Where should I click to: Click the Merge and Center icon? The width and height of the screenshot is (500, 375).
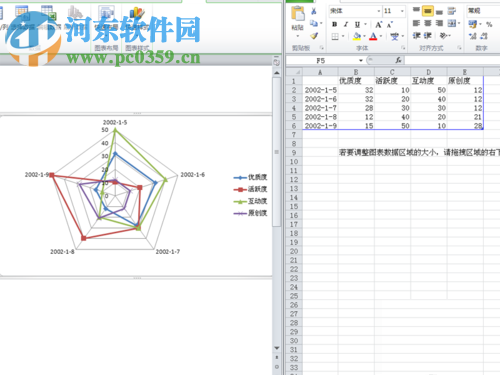coord(452,23)
